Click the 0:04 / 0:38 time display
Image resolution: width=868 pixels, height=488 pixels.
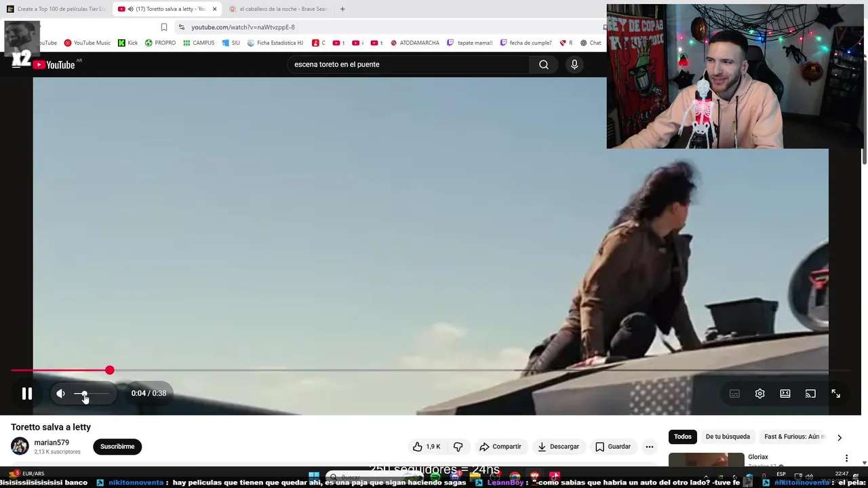tap(149, 393)
